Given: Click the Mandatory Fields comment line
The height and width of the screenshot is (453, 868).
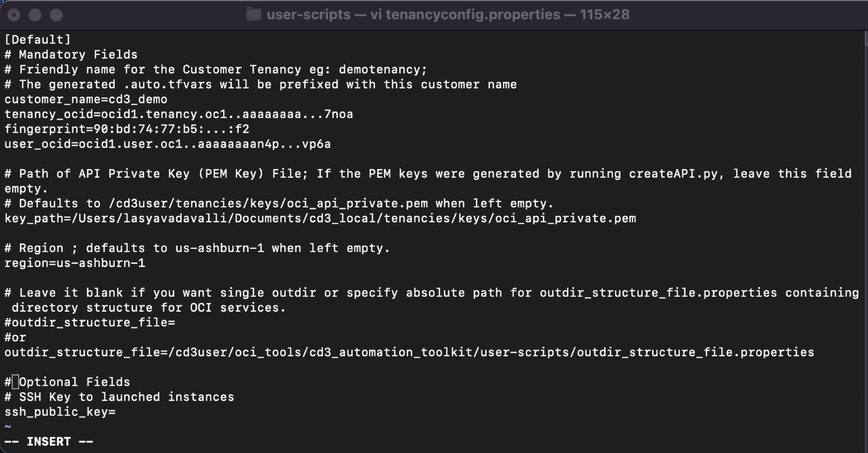Looking at the screenshot, I should point(71,55).
